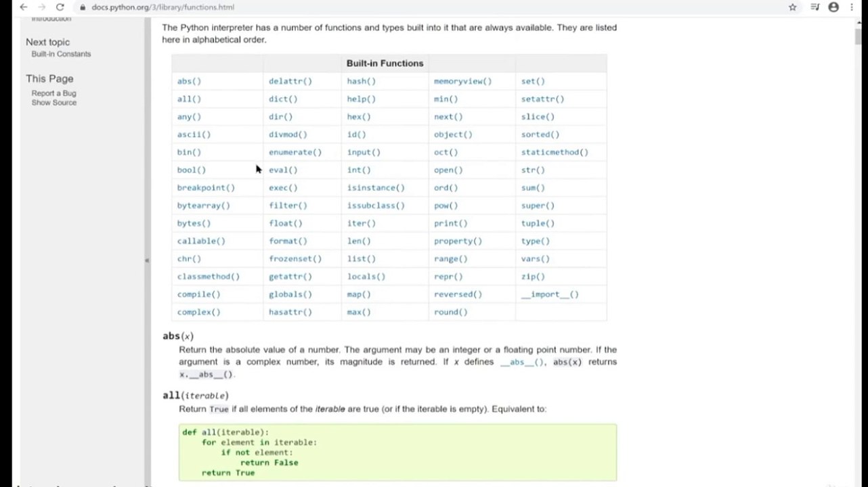Open the all() function link
Screen dimensions: 868x487
[x=189, y=99]
